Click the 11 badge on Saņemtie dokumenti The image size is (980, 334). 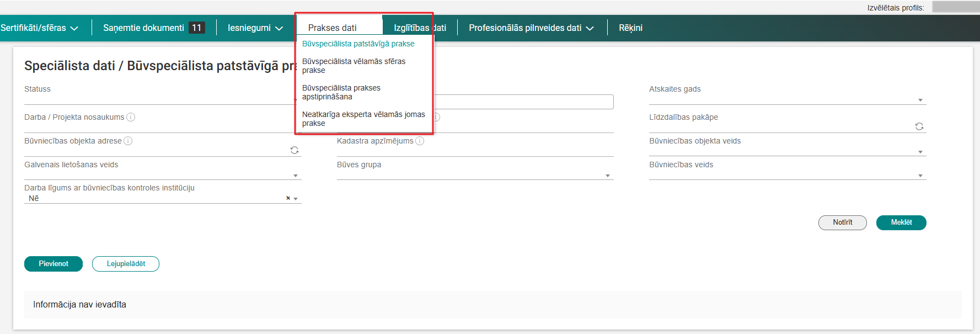coord(196,28)
